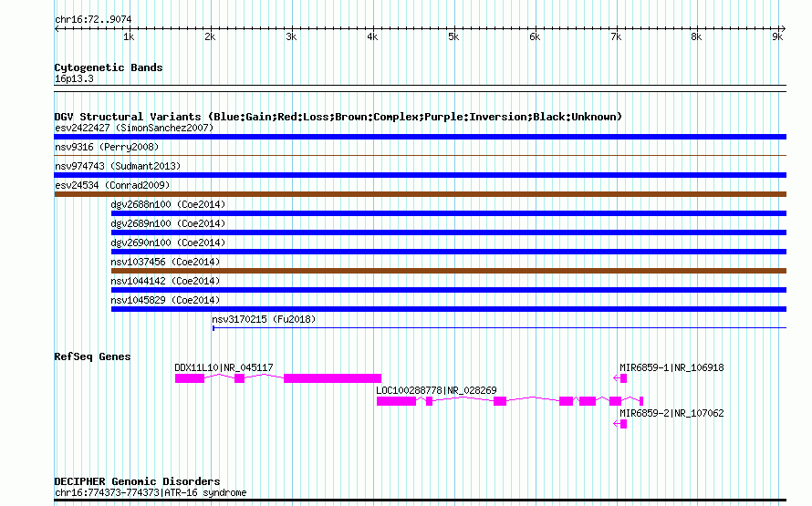The width and height of the screenshot is (812, 506).
Task: Open the ATR-16 syndrome disorder entry
Action: 151,492
